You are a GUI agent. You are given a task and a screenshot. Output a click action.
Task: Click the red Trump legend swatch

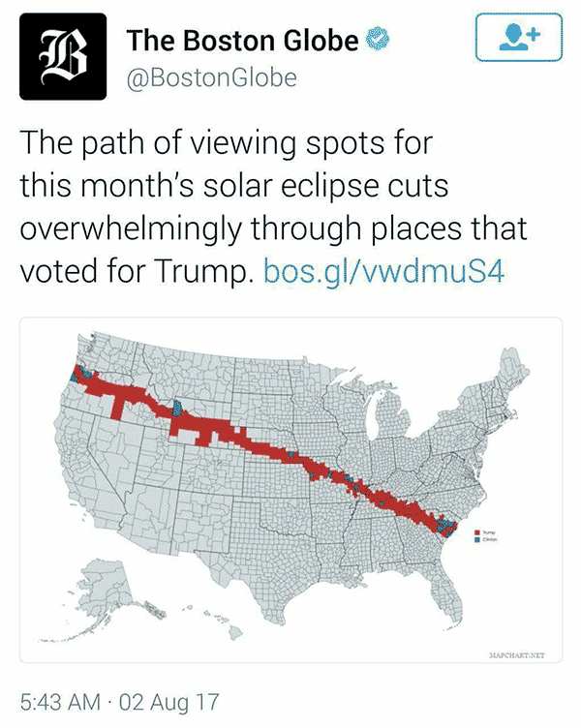[477, 532]
